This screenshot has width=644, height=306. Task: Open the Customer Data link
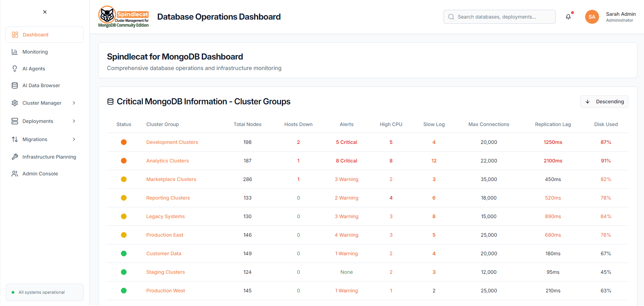click(x=164, y=253)
